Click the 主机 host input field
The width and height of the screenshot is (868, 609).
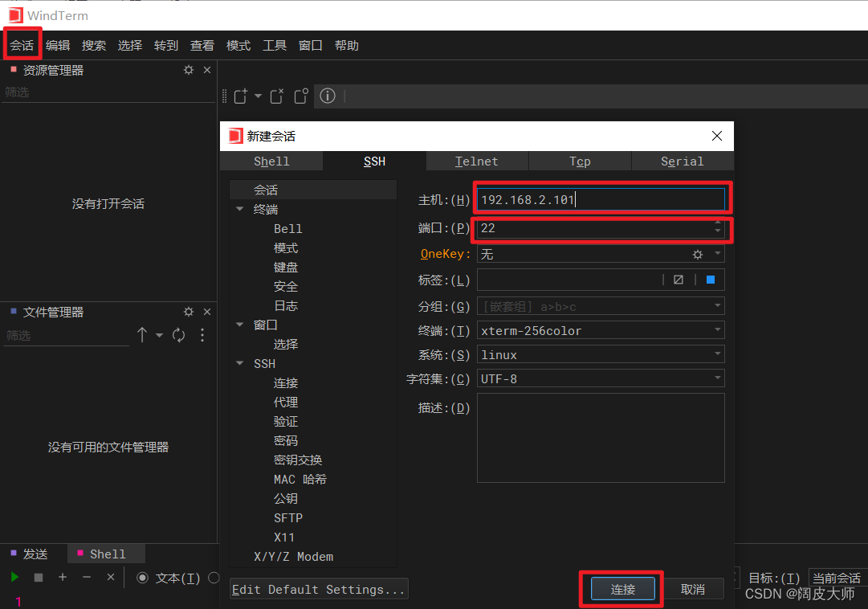click(x=601, y=199)
